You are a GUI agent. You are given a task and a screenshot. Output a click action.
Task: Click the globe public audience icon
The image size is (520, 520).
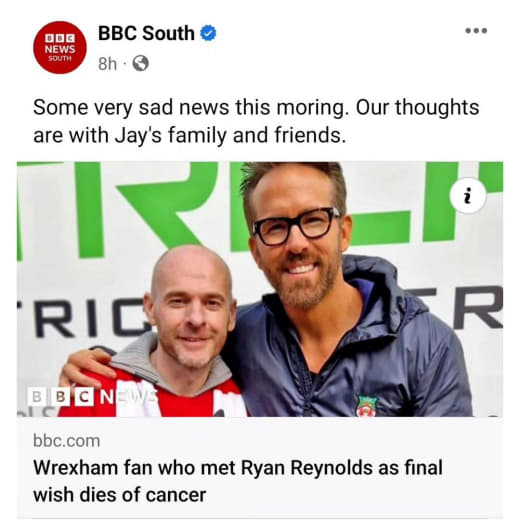(140, 63)
